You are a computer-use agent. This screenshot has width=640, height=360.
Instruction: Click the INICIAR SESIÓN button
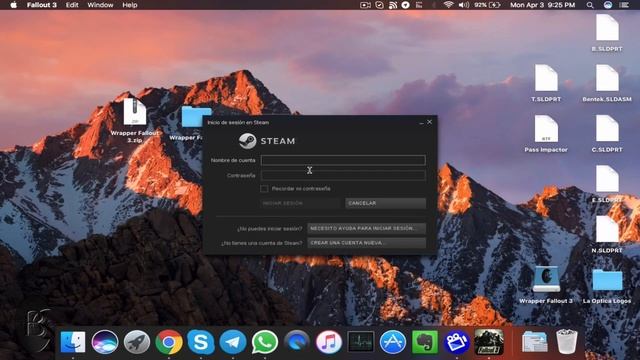pyautogui.click(x=300, y=203)
